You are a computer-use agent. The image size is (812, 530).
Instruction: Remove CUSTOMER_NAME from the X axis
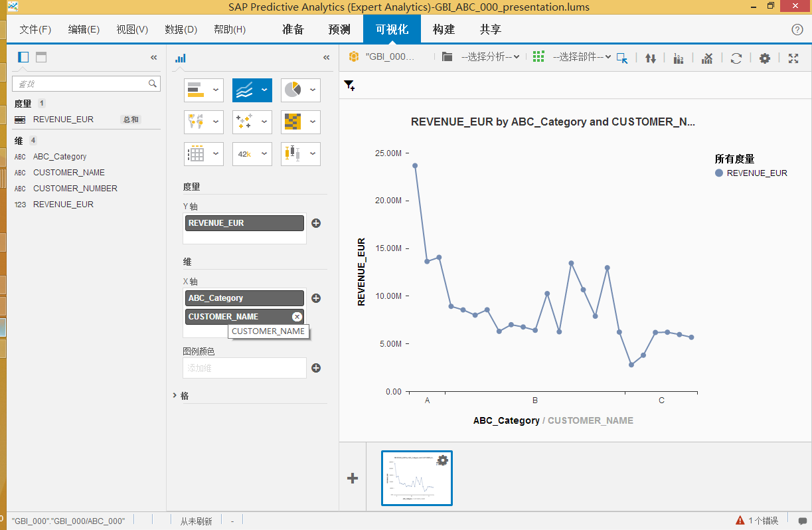point(297,317)
